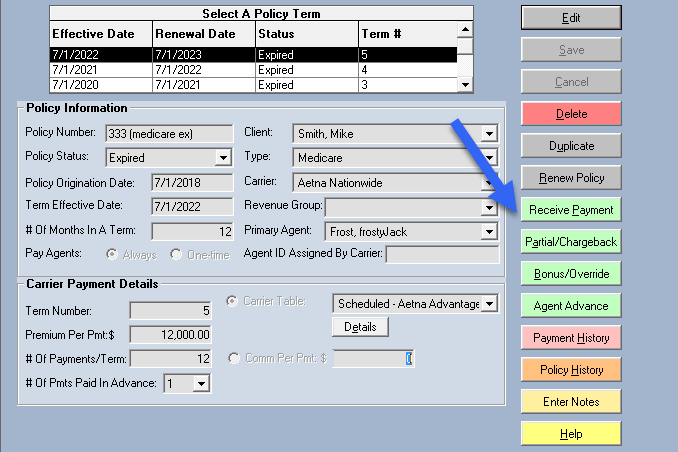Click the Details button under Carrier Table

click(359, 327)
